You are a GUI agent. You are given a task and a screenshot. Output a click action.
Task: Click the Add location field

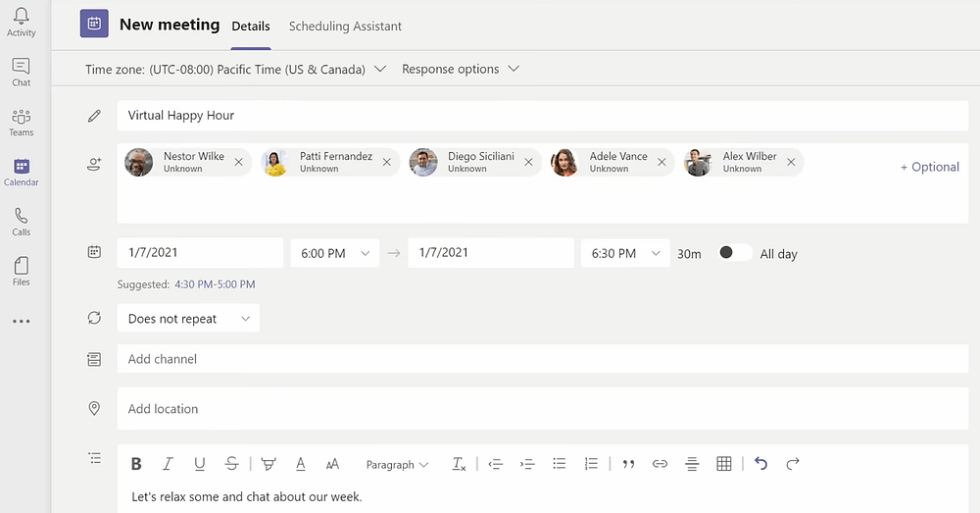pyautogui.click(x=543, y=408)
